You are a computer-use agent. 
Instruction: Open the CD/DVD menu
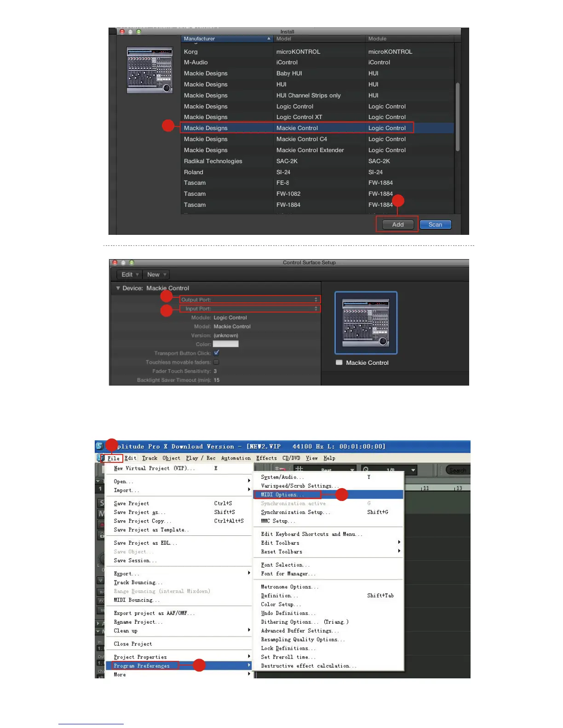[291, 458]
